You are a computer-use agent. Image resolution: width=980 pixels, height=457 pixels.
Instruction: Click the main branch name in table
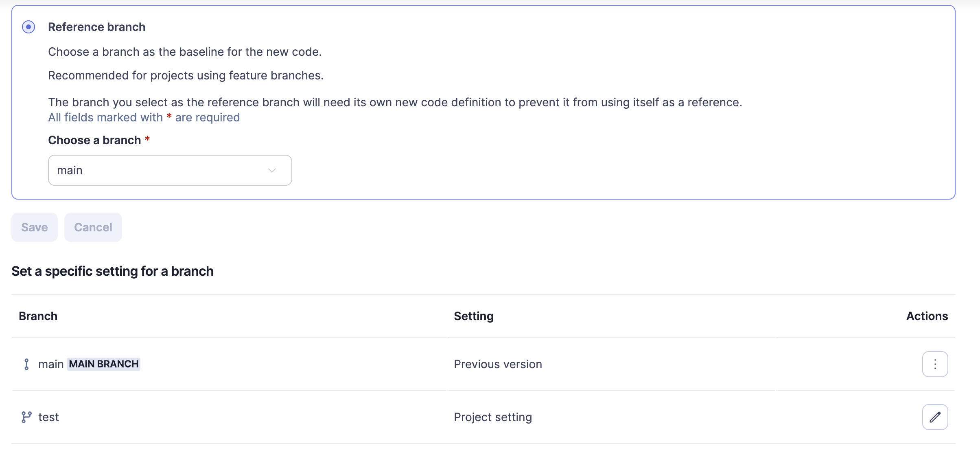click(x=51, y=364)
